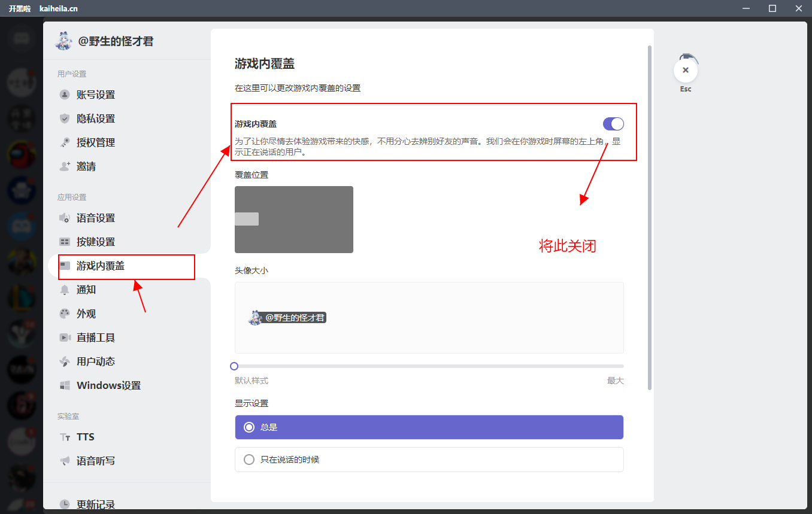Click the keyboard icon beside 按键设置
This screenshot has width=812, height=514.
[x=65, y=242]
